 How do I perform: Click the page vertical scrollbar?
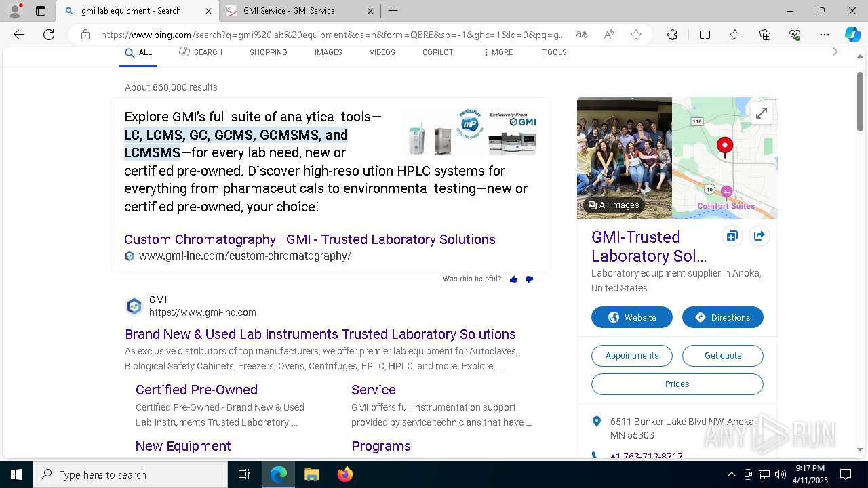click(861, 102)
